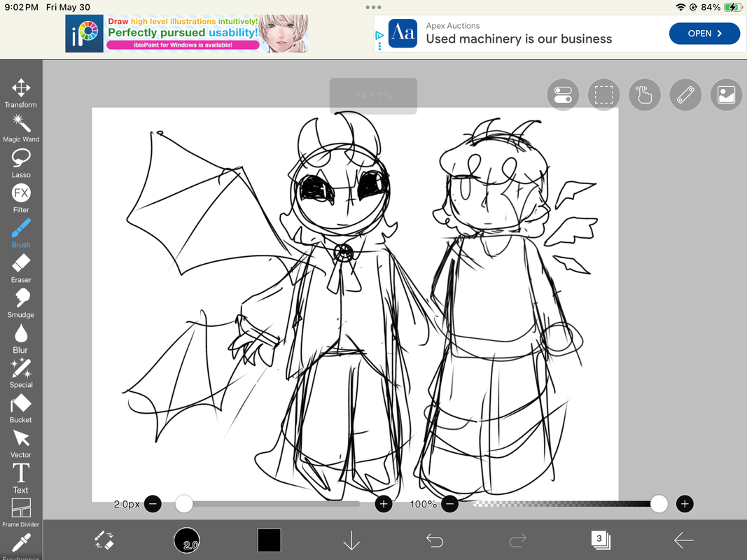This screenshot has height=560, width=747.
Task: Select the Brush tool
Action: pos(21,233)
